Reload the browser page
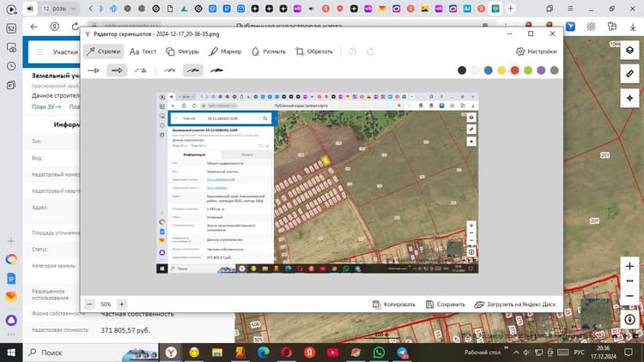The height and width of the screenshot is (362, 644). pos(76,27)
